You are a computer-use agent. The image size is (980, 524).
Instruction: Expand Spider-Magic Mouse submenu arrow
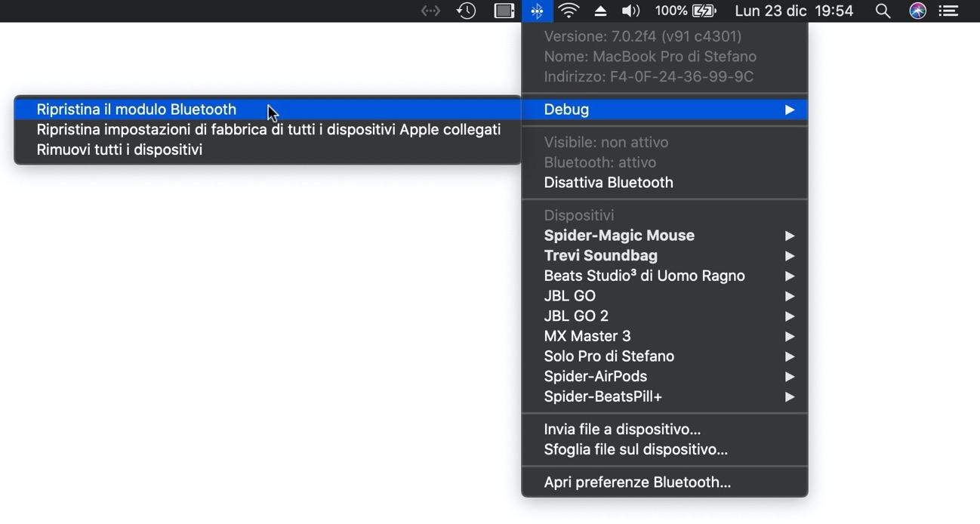tap(789, 236)
